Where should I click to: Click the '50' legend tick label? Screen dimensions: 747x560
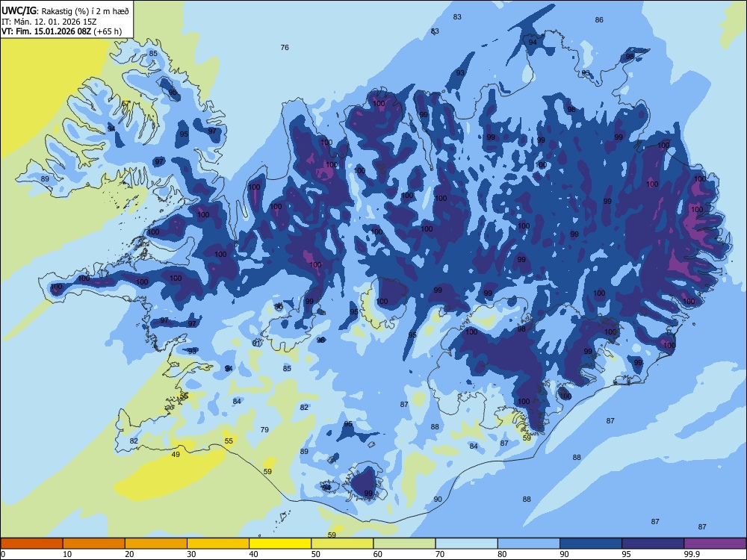click(x=315, y=554)
